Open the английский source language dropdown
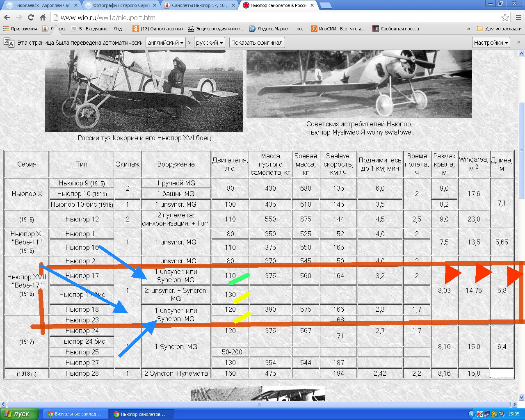 (x=166, y=43)
